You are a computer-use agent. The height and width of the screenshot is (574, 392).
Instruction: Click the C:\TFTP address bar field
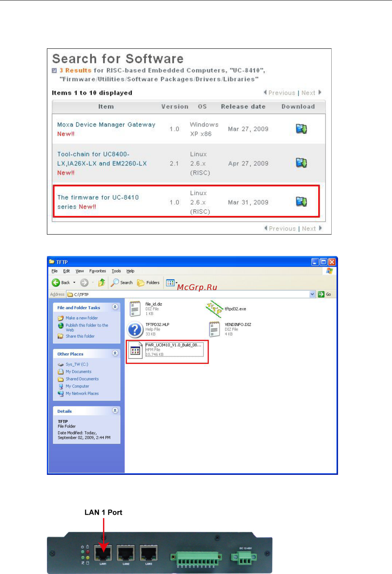point(188,294)
